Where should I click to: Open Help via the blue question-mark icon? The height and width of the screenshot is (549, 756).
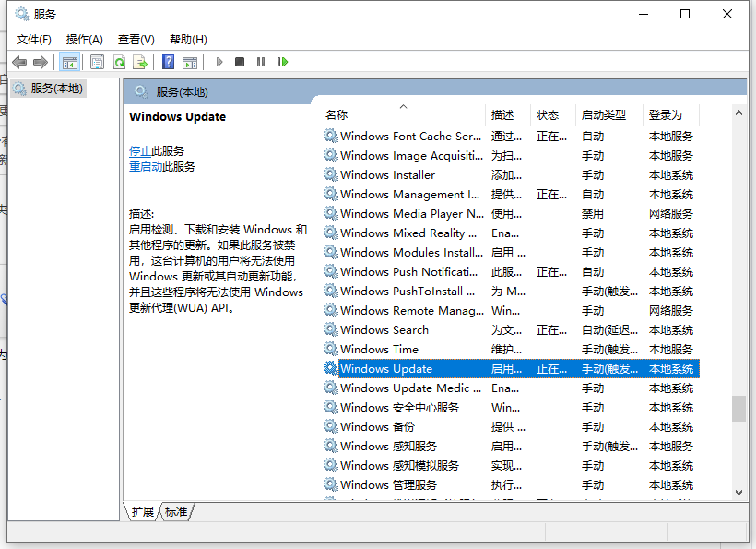point(168,62)
